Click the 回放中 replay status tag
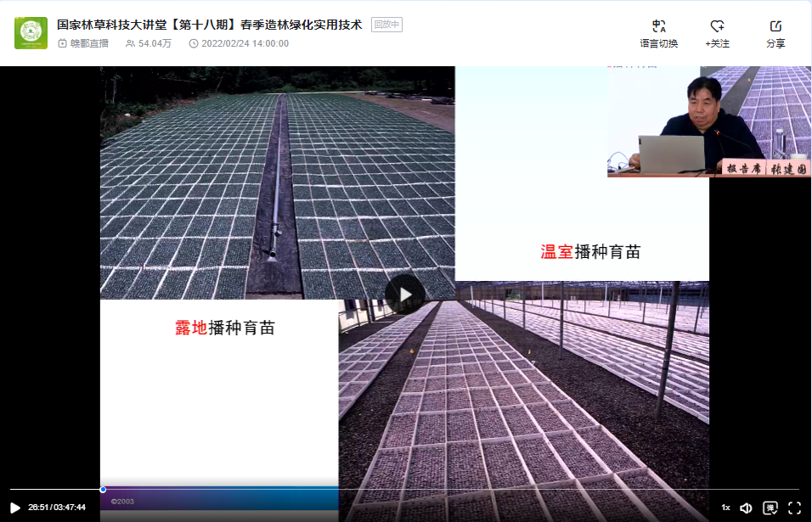The width and height of the screenshot is (812, 522). 386,25
